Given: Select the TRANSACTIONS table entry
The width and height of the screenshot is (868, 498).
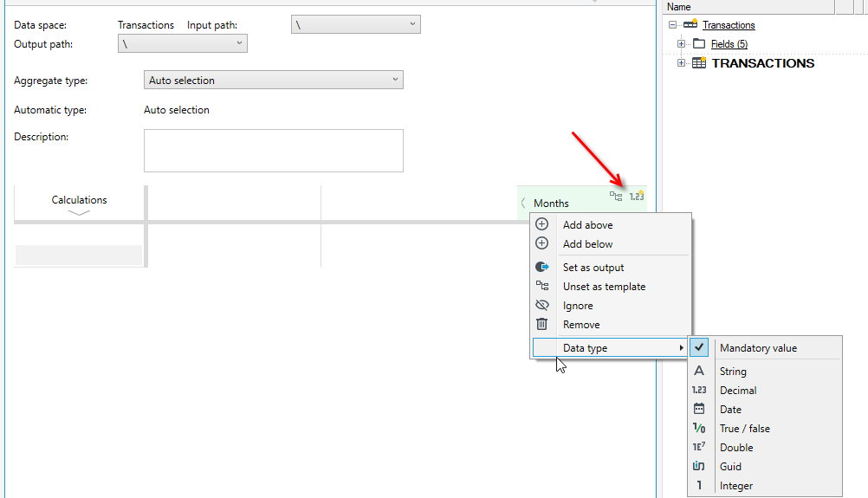Looking at the screenshot, I should click(763, 63).
